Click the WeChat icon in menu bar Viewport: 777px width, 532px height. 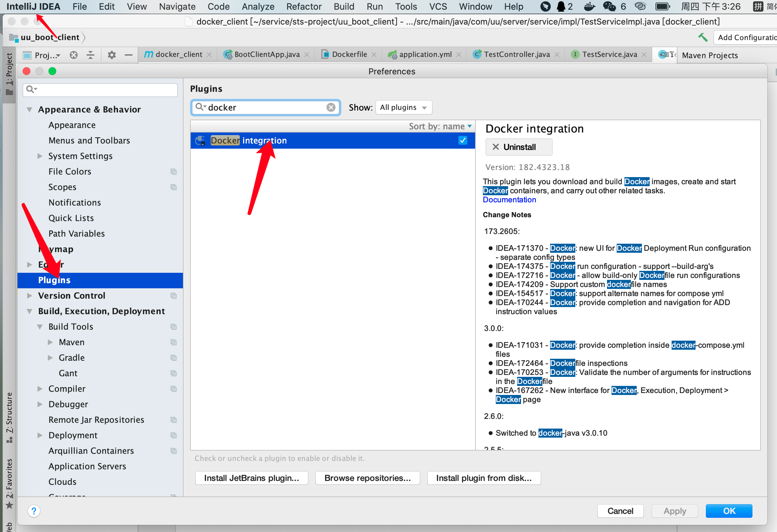(609, 6)
